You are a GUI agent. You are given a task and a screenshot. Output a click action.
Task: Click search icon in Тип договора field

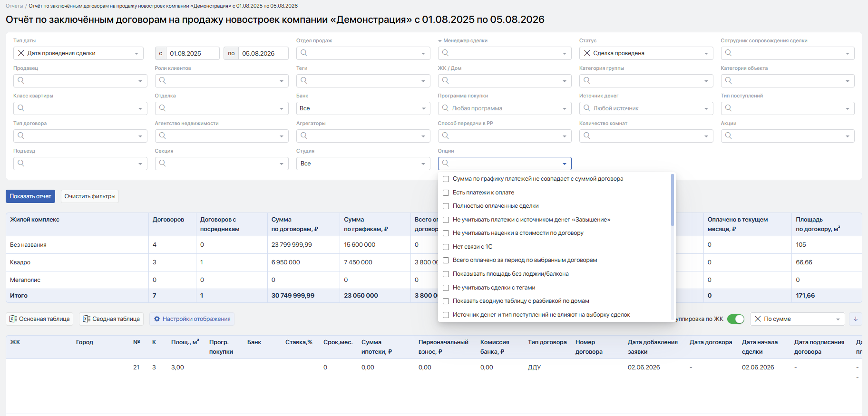[21, 135]
